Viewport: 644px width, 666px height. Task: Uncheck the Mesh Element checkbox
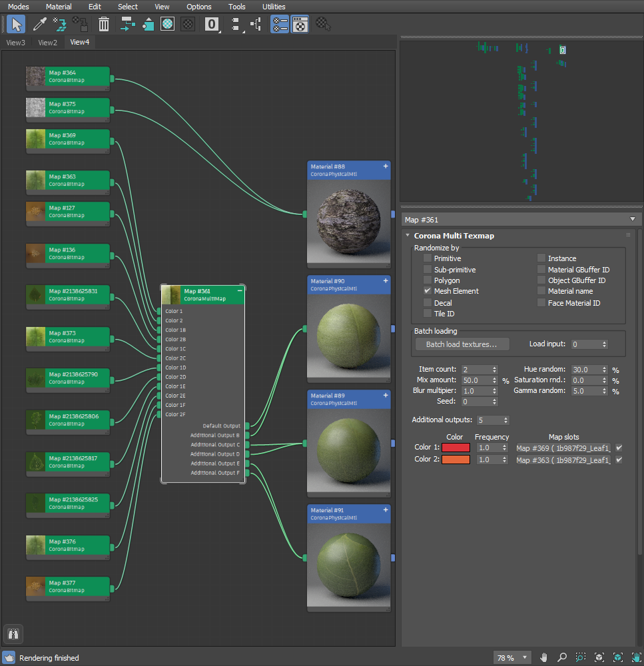pyautogui.click(x=427, y=291)
